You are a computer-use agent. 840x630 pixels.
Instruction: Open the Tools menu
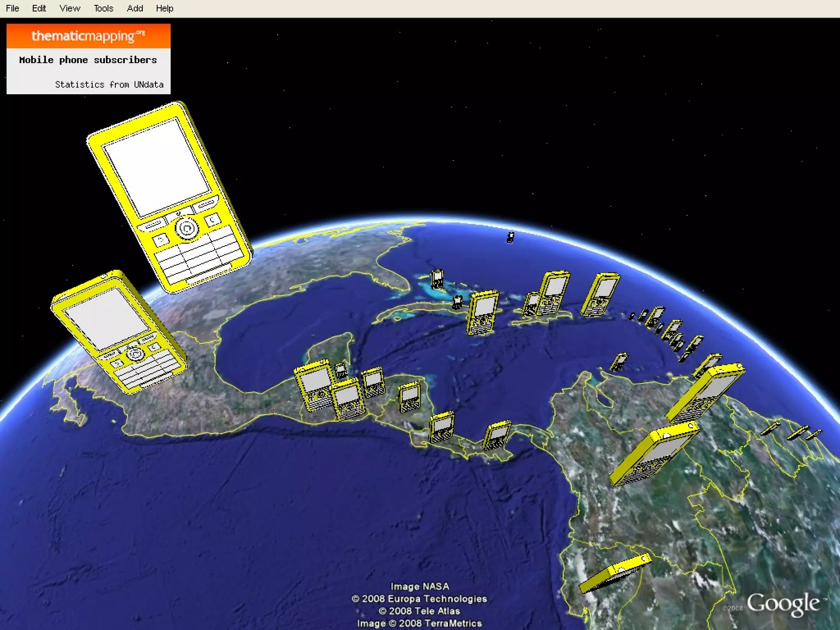103,8
